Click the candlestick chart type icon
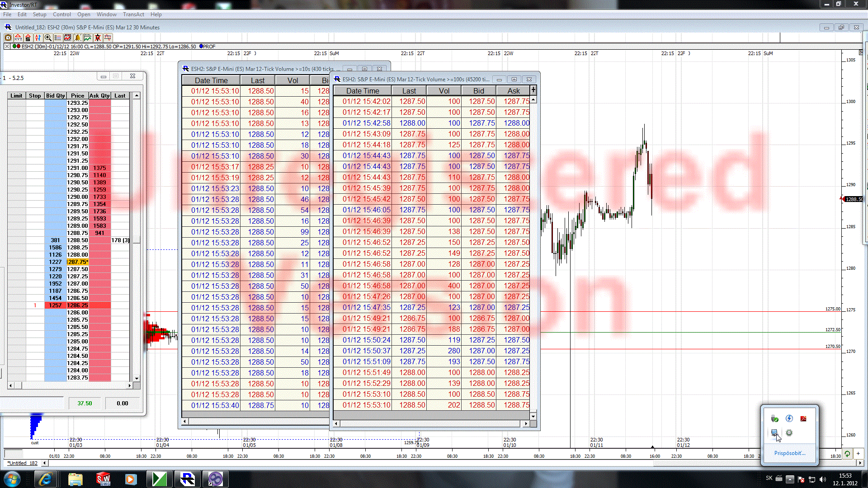 (38, 38)
